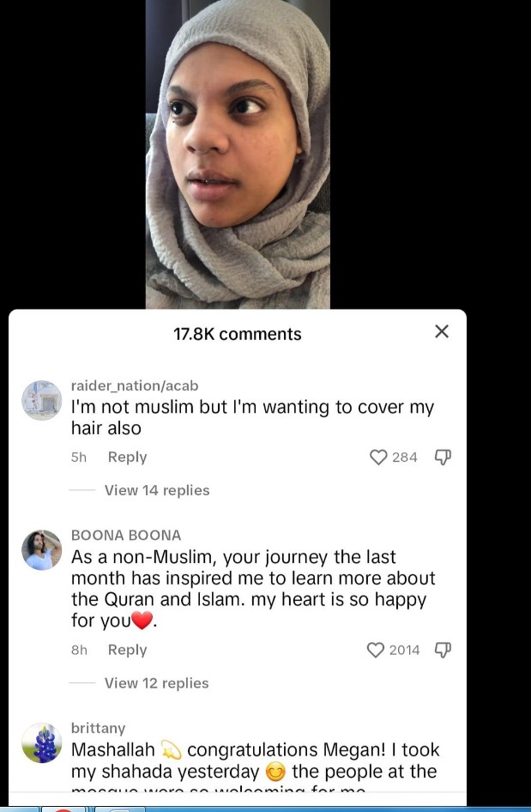Visit the raider_nation/acab username link
Viewport: 531px width, 812px height.
[134, 385]
